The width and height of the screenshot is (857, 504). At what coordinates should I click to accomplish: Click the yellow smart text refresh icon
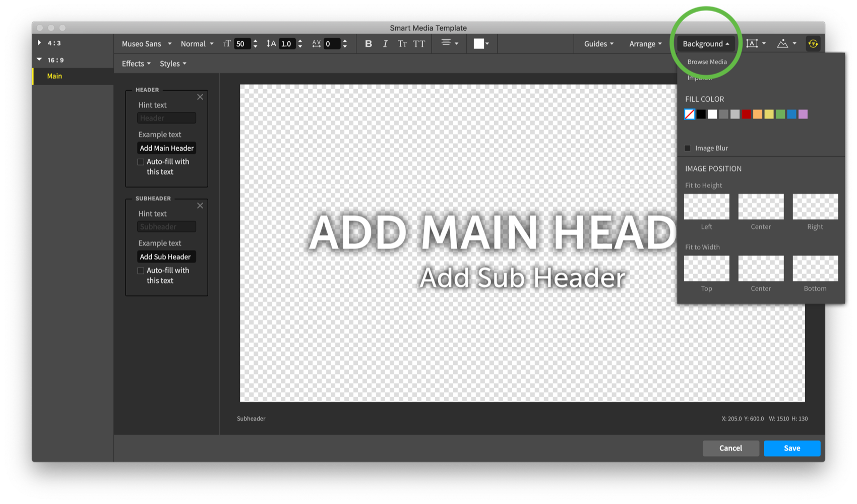[x=813, y=44]
